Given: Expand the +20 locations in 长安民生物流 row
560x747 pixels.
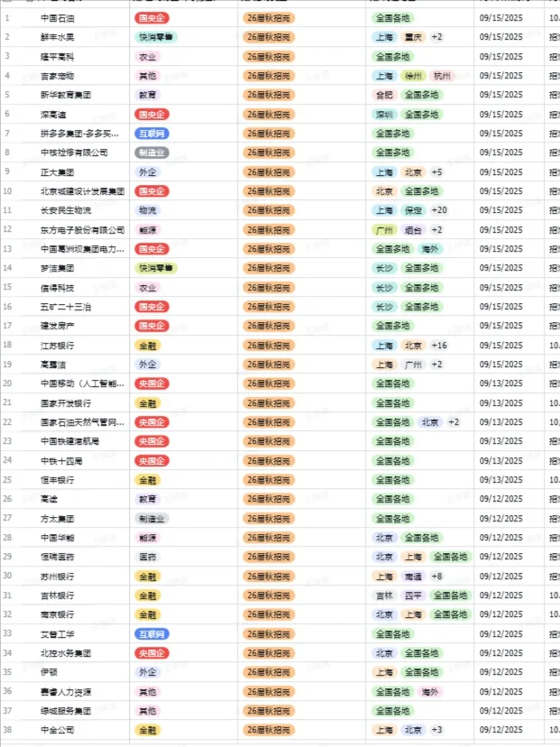Looking at the screenshot, I should [439, 210].
